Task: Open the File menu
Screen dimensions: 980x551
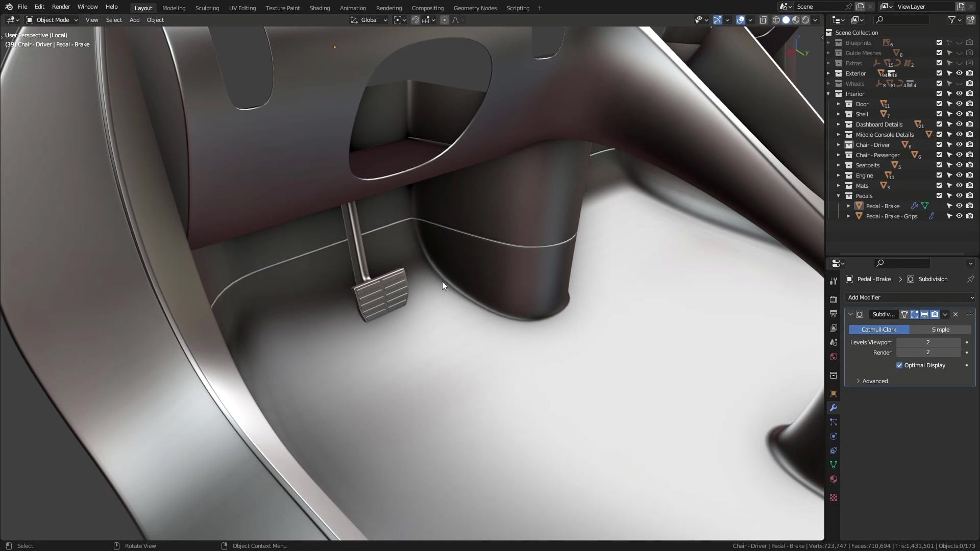Action: coord(22,7)
